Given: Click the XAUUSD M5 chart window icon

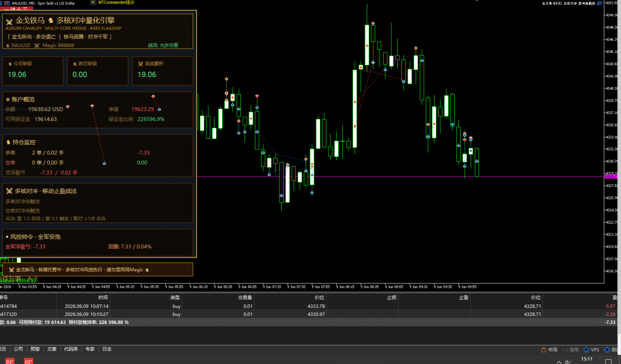Looking at the screenshot, I should 7,3.
